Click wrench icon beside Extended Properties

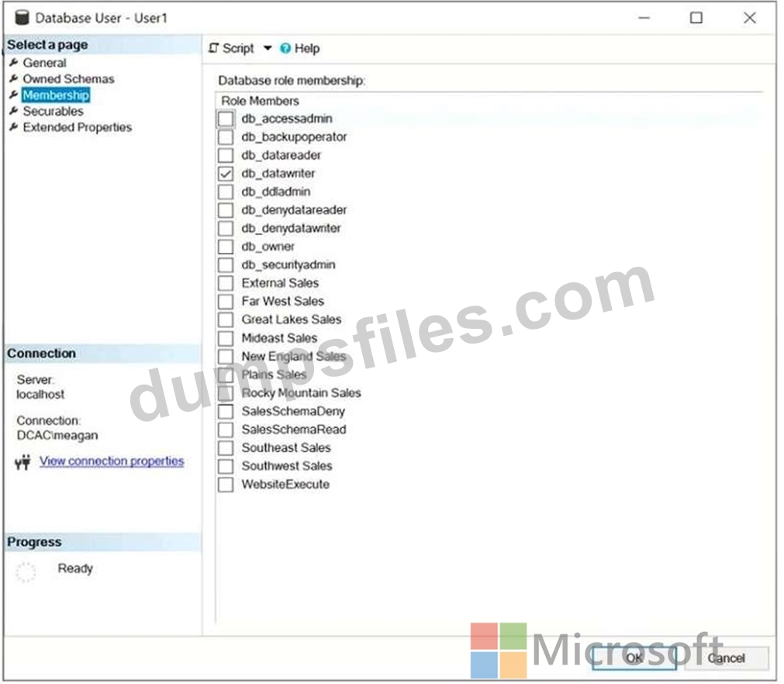coord(13,128)
